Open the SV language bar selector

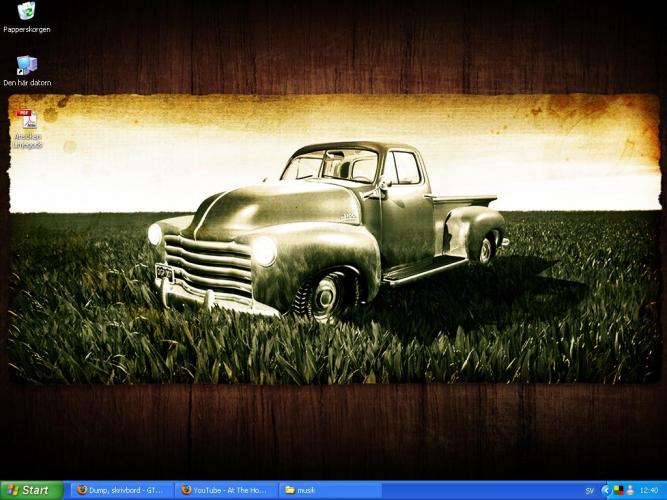point(589,490)
